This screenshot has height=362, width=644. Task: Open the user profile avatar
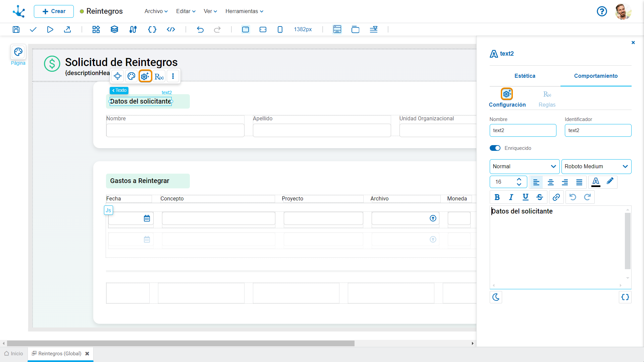point(623,11)
